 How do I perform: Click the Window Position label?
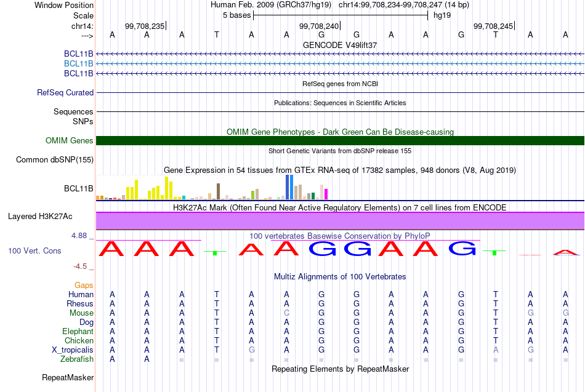click(x=64, y=5)
